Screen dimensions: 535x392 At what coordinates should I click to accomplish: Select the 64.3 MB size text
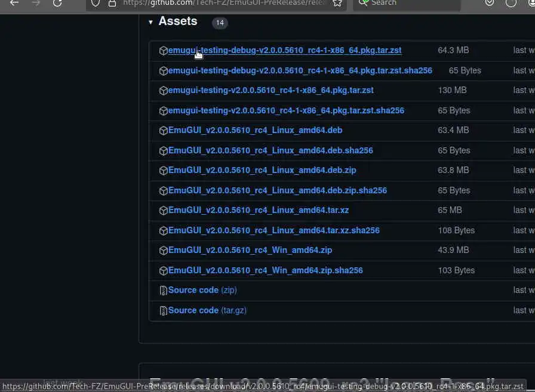coord(453,51)
